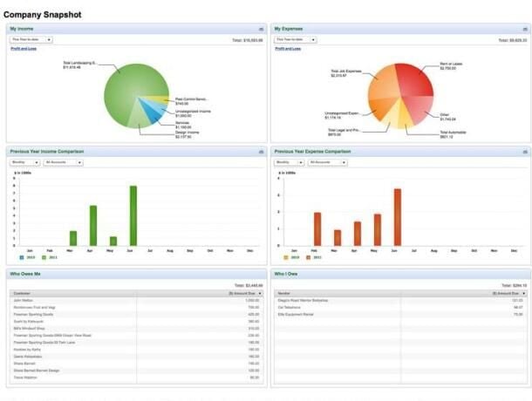Open Freeman Sporting Goods Twin Lane row
The height and width of the screenshot is (401, 532).
point(136,343)
